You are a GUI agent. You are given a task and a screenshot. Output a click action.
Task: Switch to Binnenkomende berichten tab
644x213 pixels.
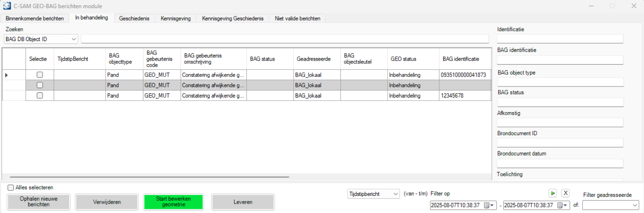click(35, 18)
